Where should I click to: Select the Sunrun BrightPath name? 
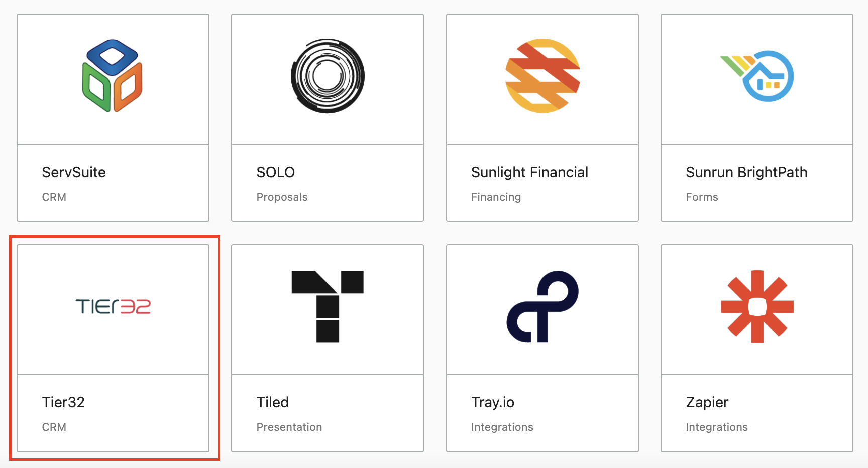click(x=746, y=172)
